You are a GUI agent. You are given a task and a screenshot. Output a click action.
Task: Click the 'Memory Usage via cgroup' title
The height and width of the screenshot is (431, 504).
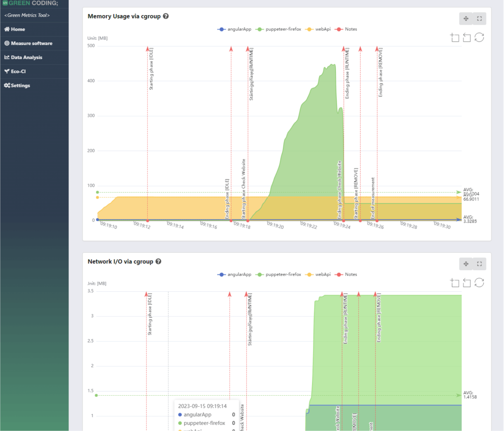click(x=124, y=16)
